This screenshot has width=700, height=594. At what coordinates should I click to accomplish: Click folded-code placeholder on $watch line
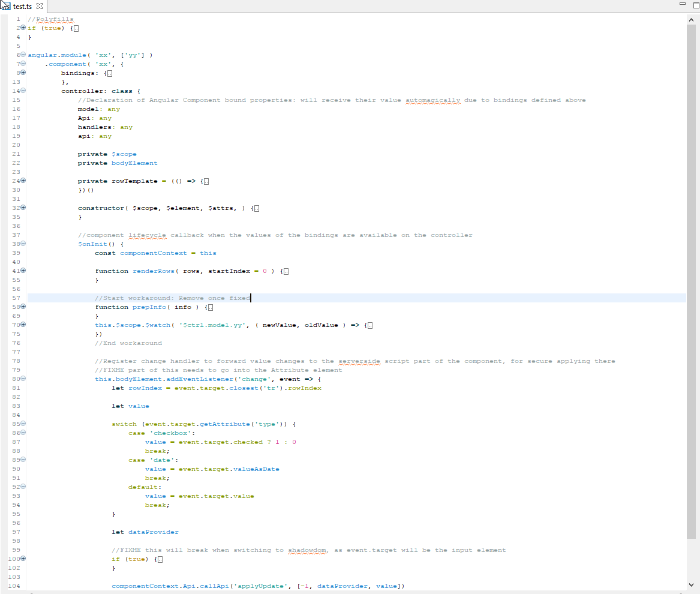click(370, 325)
